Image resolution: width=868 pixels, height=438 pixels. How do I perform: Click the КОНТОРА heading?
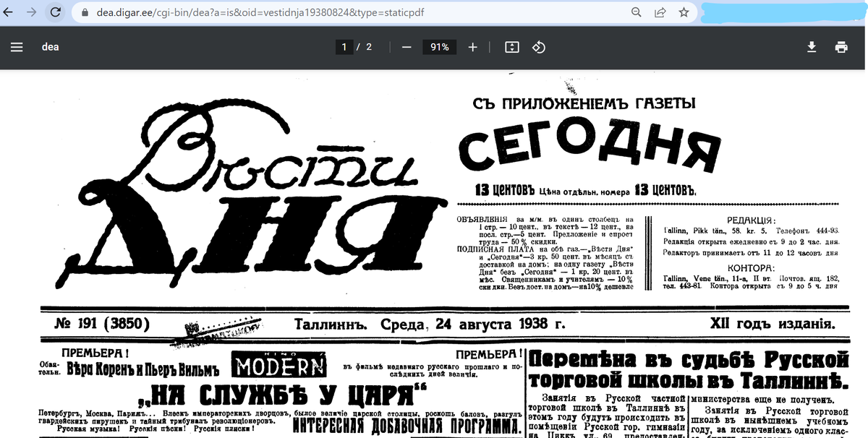click(750, 267)
